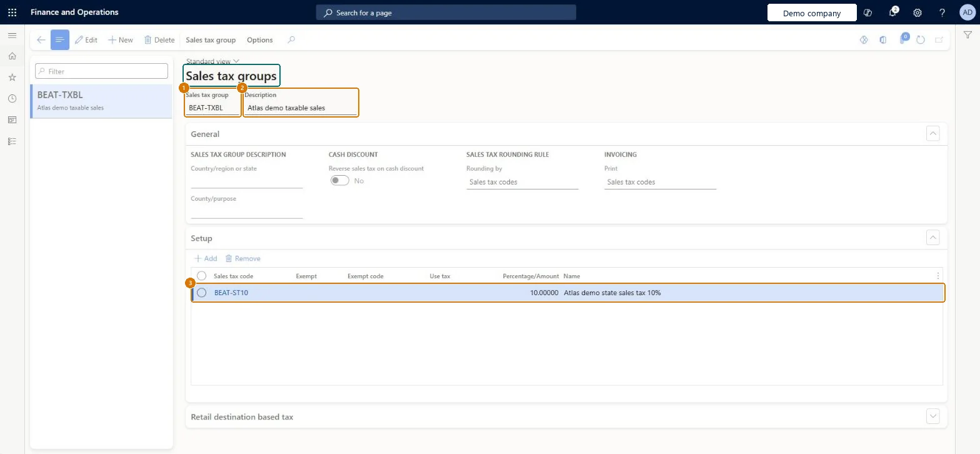Open the Options menu tab
This screenshot has width=980, height=454.
260,40
